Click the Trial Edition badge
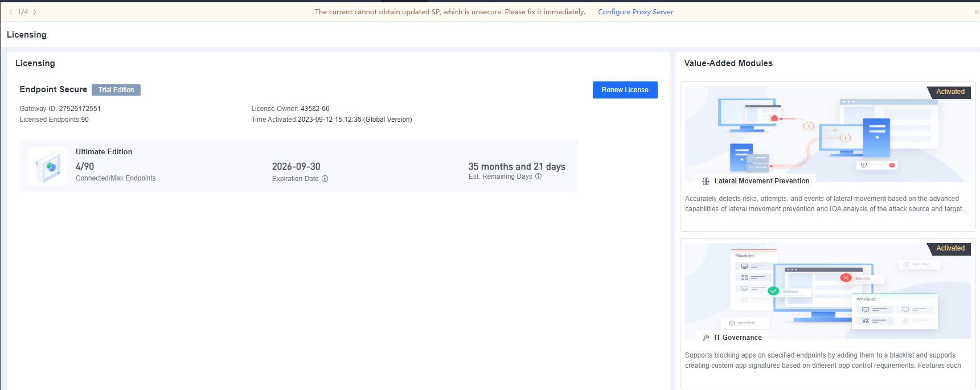 pyautogui.click(x=116, y=90)
